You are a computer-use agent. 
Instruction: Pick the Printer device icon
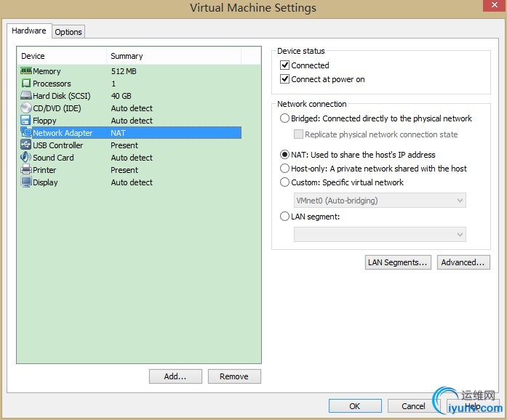tap(26, 170)
